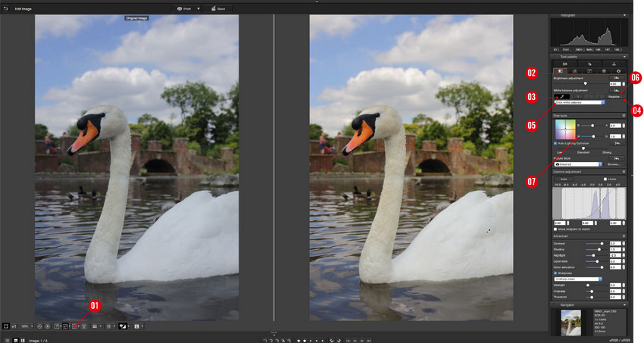Click the Fine-tune color grid
The width and height of the screenshot is (644, 343).
[565, 129]
